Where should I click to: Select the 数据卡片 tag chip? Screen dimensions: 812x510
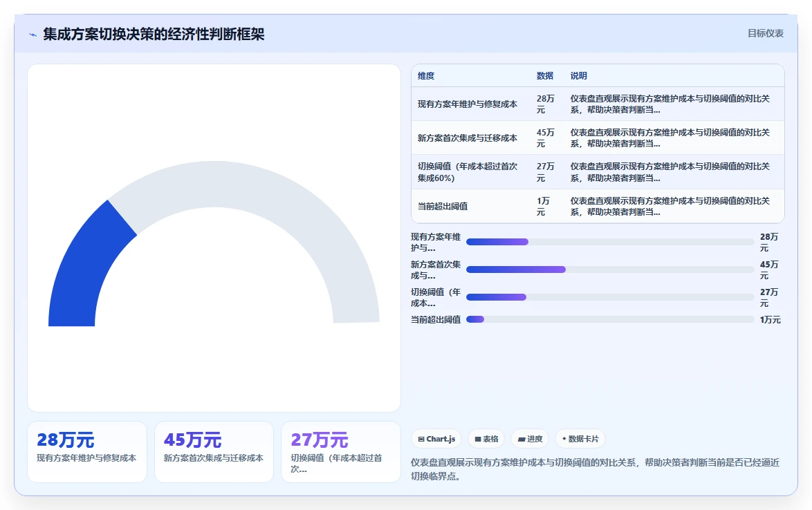coord(580,439)
